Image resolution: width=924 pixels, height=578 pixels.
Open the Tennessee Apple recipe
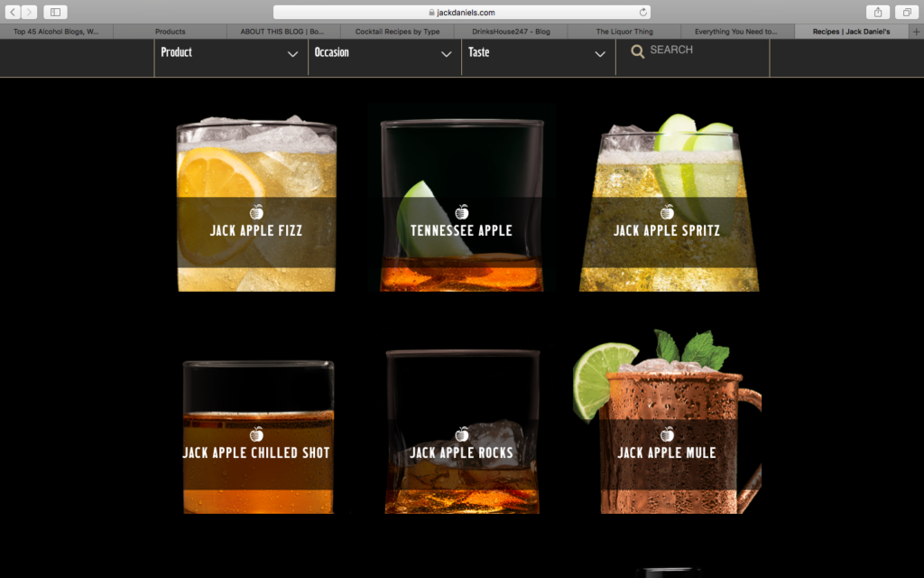click(x=461, y=204)
